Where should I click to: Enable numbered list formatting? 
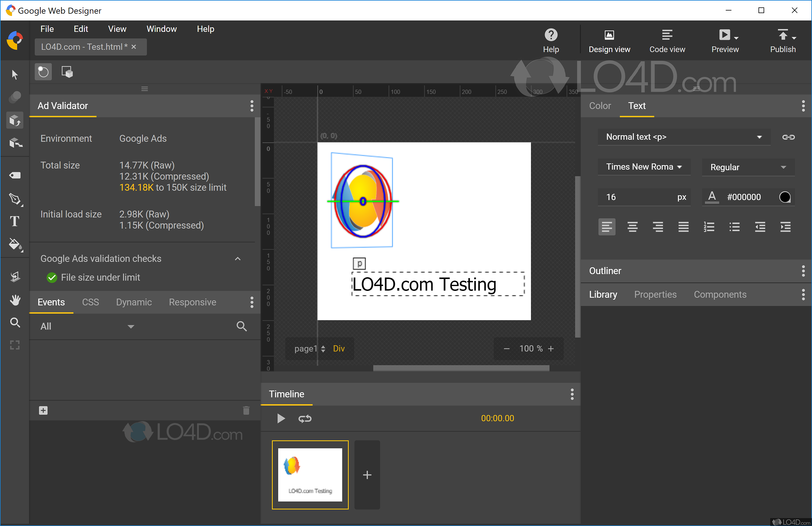tap(709, 227)
